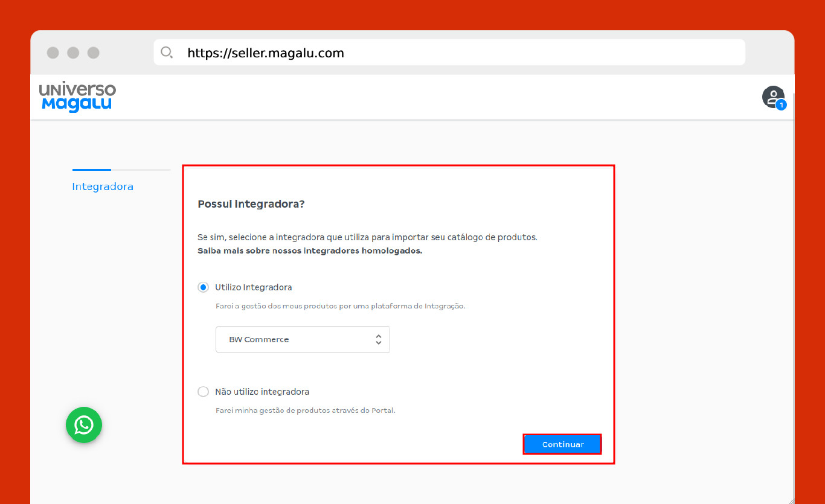Open the user account profile icon
The width and height of the screenshot is (825, 504).
tap(772, 97)
